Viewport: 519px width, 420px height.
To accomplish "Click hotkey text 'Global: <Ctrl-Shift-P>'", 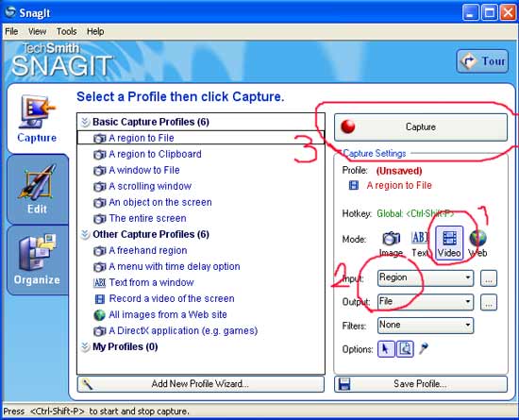I will coord(415,214).
